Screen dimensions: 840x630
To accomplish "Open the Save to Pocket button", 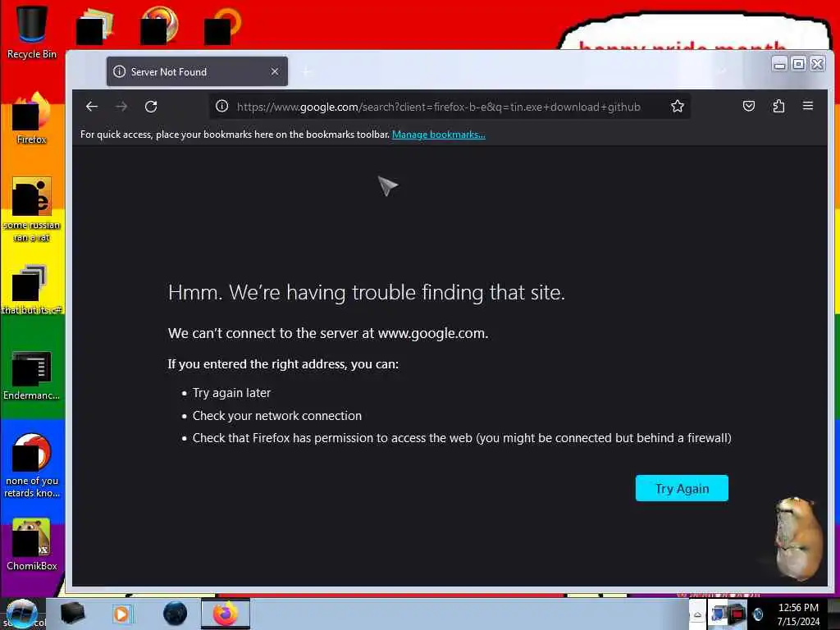I will [749, 106].
